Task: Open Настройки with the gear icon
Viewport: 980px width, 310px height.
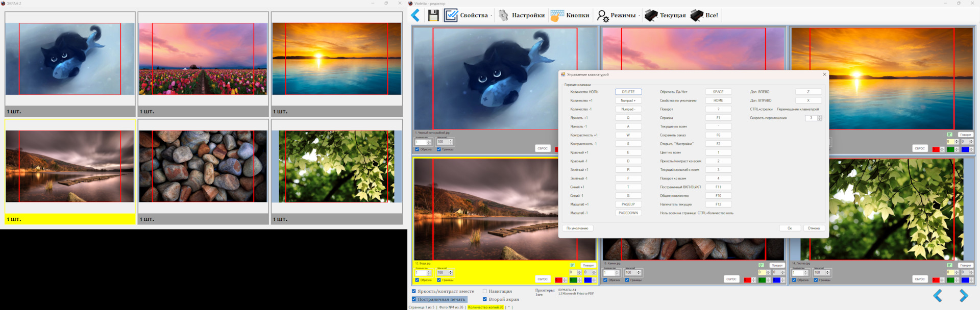Action: click(503, 15)
